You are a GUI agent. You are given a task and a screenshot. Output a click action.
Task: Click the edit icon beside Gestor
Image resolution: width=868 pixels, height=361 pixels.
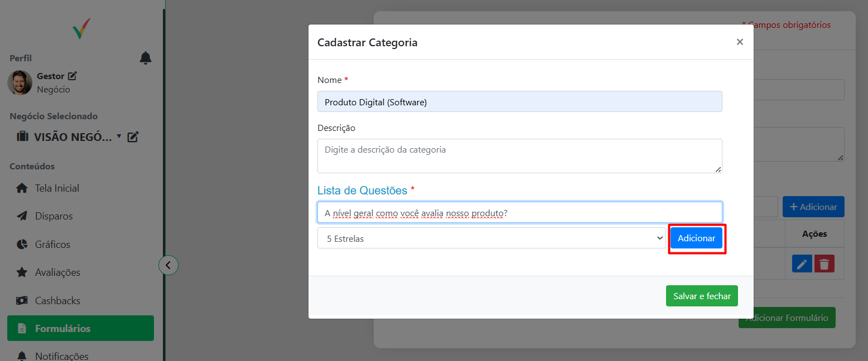72,76
